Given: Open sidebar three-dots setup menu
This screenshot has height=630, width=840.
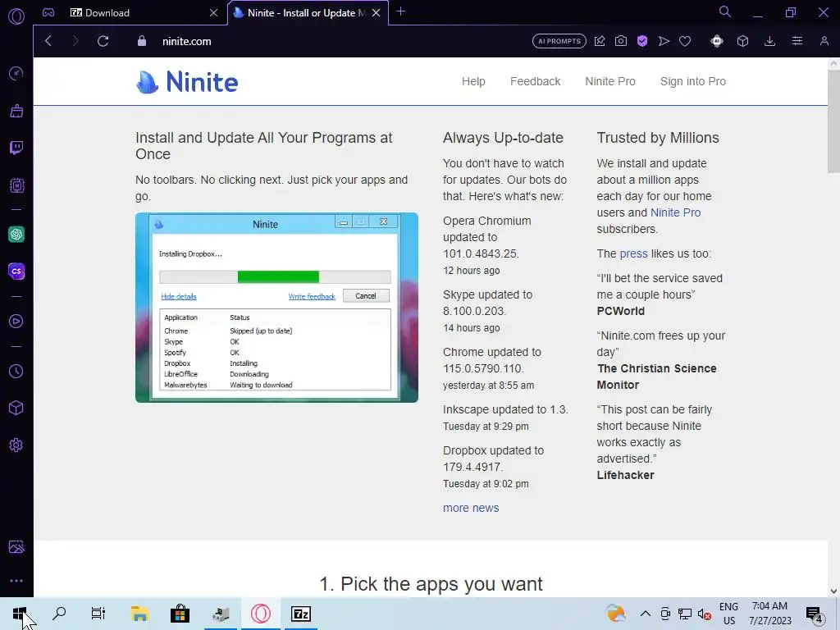Looking at the screenshot, I should tap(16, 581).
